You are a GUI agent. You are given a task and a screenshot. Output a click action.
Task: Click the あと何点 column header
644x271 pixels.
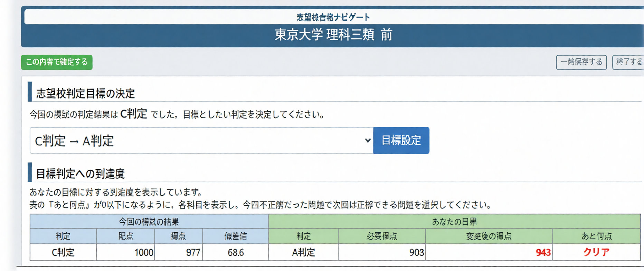coord(596,236)
